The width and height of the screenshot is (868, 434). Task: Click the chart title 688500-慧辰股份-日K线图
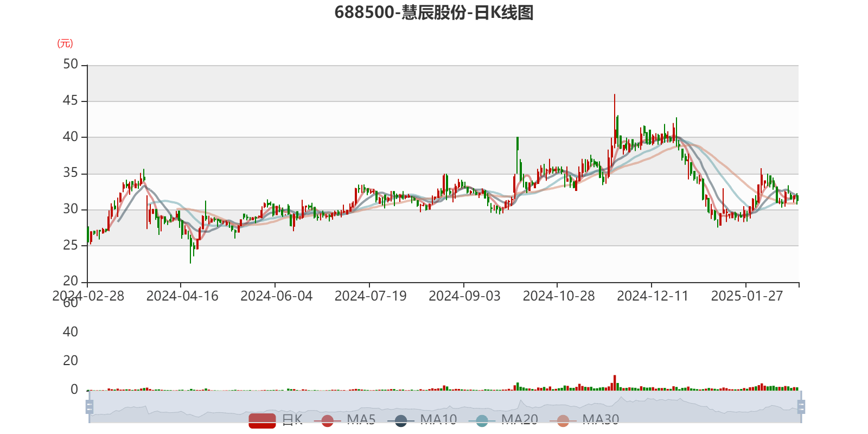point(434,12)
